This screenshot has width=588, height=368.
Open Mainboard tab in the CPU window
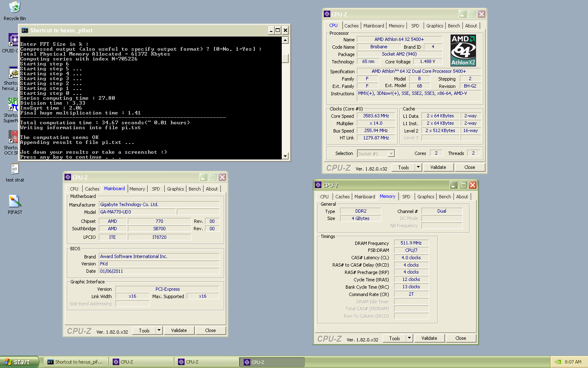click(x=374, y=26)
